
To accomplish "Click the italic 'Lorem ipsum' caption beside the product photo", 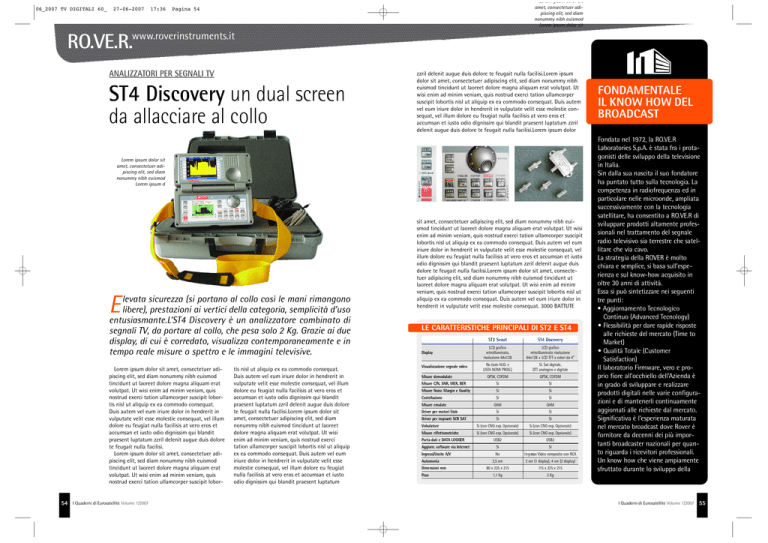I will [x=141, y=172].
